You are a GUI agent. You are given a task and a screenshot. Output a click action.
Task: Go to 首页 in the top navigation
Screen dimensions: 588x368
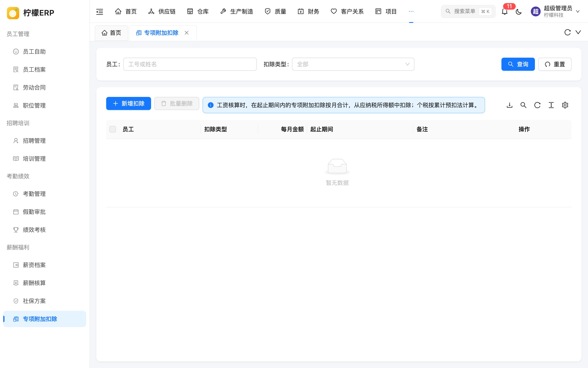[x=126, y=11]
